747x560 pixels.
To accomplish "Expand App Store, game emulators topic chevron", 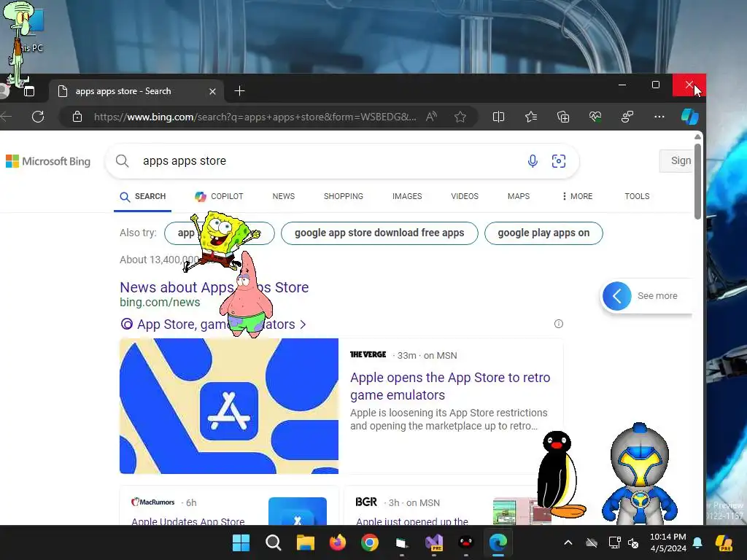I will 303,324.
